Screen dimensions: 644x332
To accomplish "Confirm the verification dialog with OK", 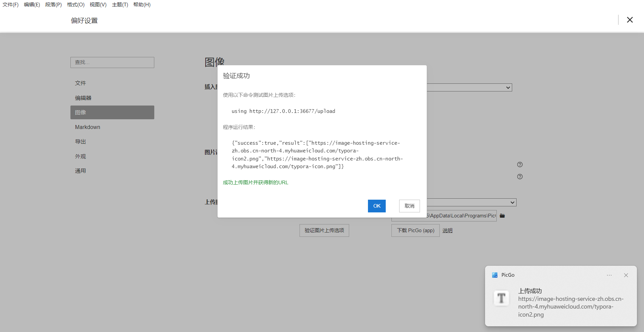I will pyautogui.click(x=377, y=206).
